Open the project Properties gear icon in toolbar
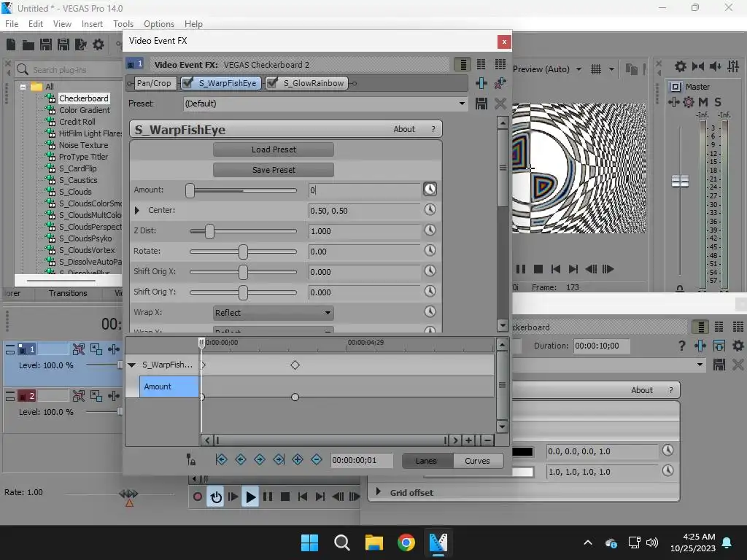 click(x=98, y=44)
